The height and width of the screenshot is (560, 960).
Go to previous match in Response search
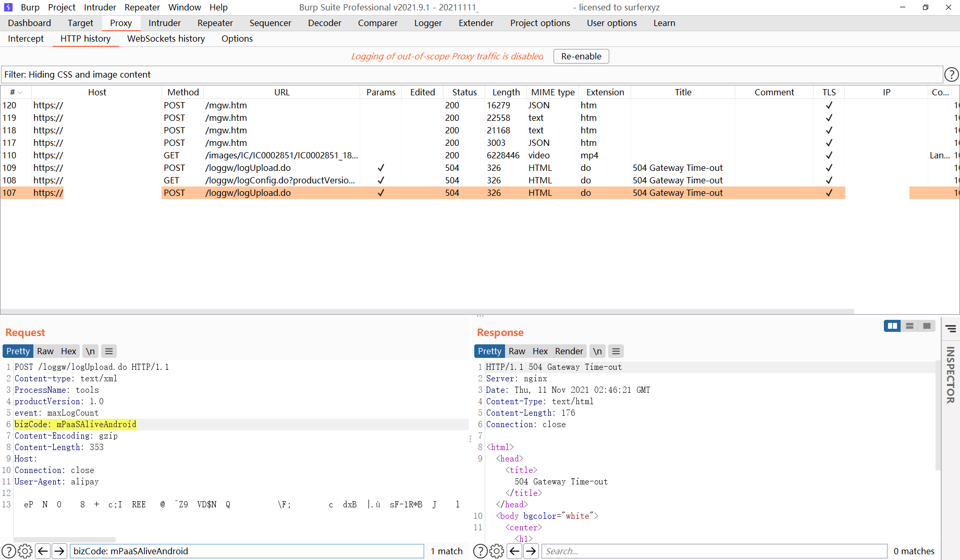pos(514,551)
